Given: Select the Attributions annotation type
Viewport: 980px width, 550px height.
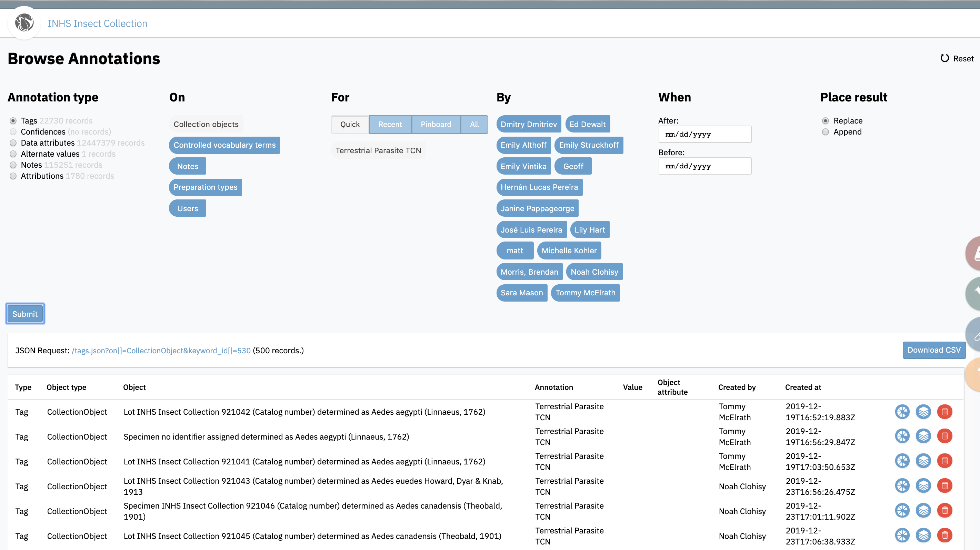Looking at the screenshot, I should 13,176.
